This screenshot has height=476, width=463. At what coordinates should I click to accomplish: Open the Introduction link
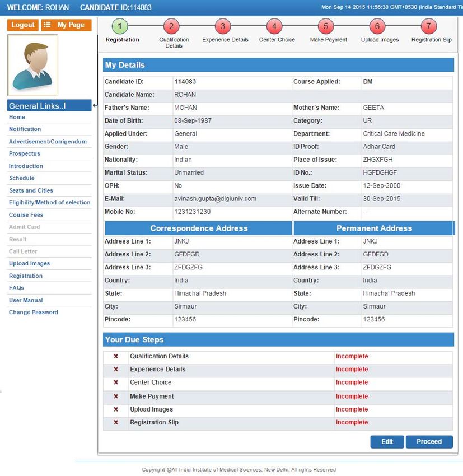[26, 166]
